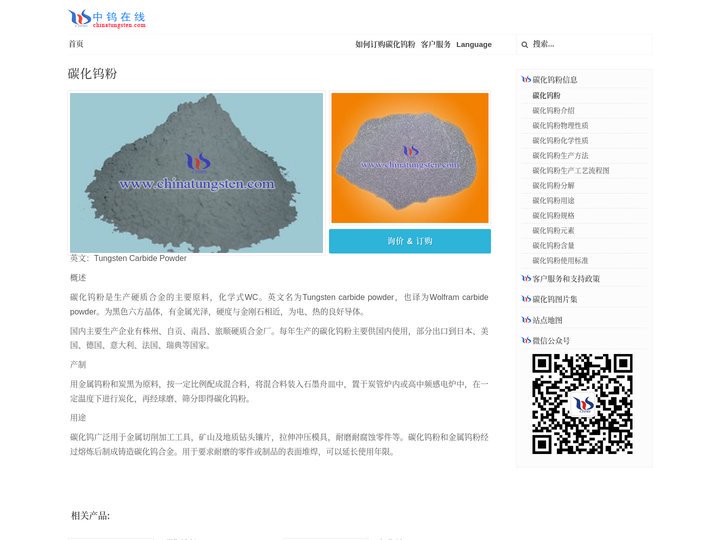Viewport: 720px width, 540px height.
Task: Select 碳化钨粉信息 sidebar heading
Action: point(555,79)
